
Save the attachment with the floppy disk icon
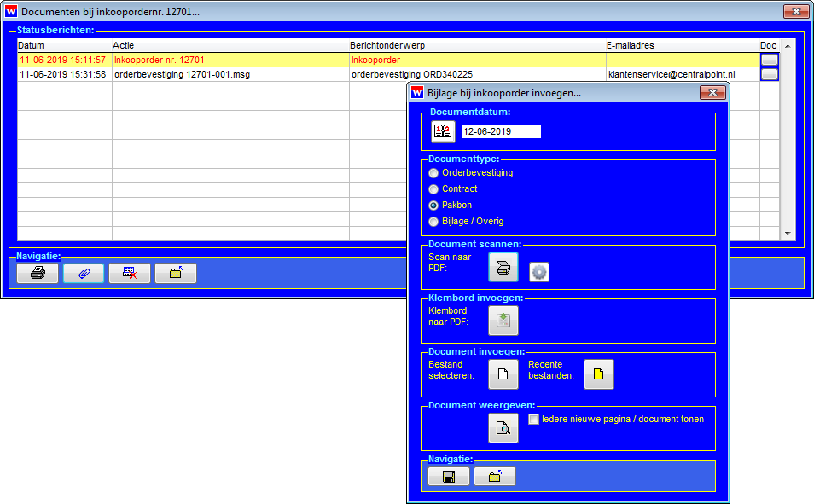449,477
